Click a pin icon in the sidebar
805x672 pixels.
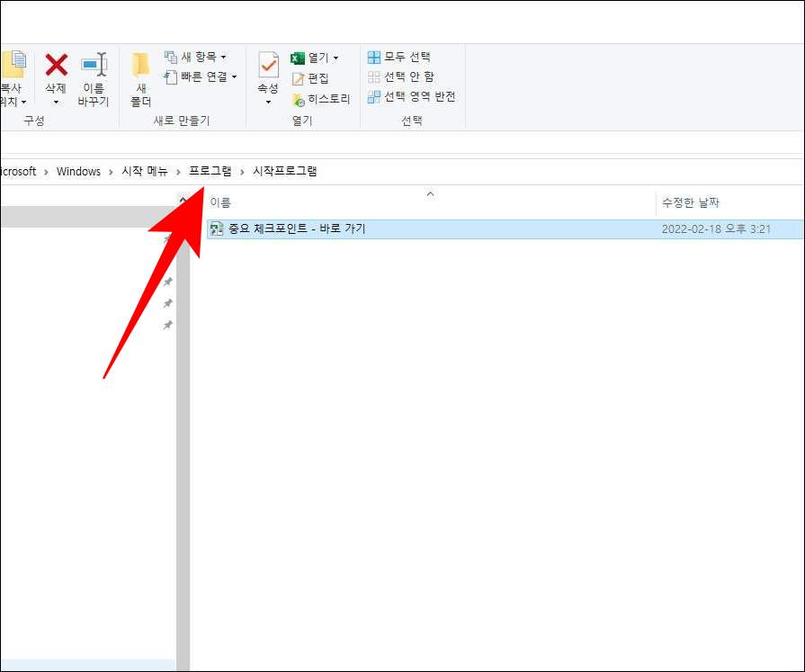(168, 282)
